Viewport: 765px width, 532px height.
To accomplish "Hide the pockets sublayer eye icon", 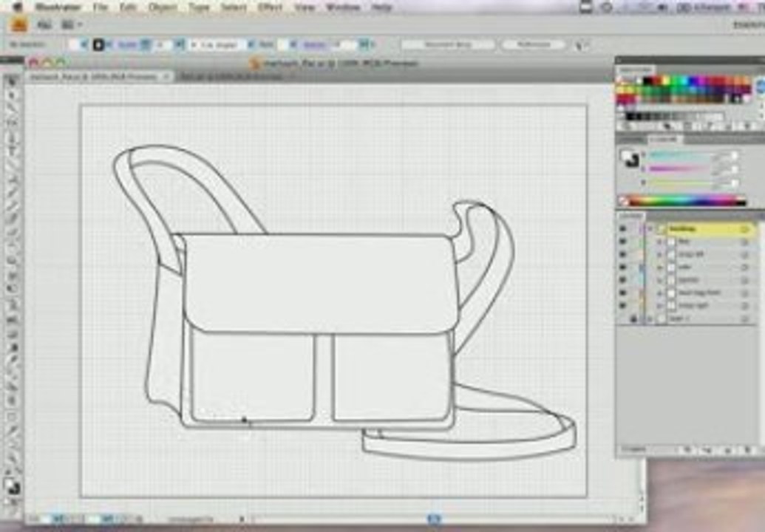I will [x=622, y=280].
